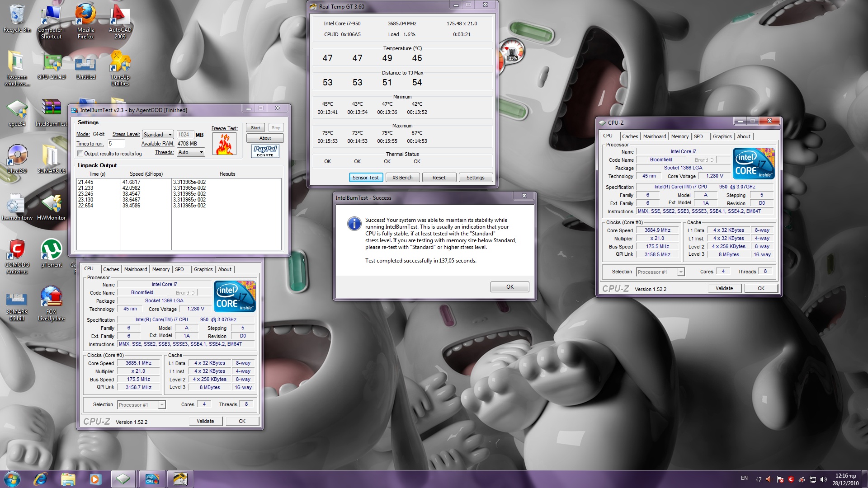Toggle Output results to results.log checkbox
Viewport: 868px width, 488px height.
click(x=80, y=154)
